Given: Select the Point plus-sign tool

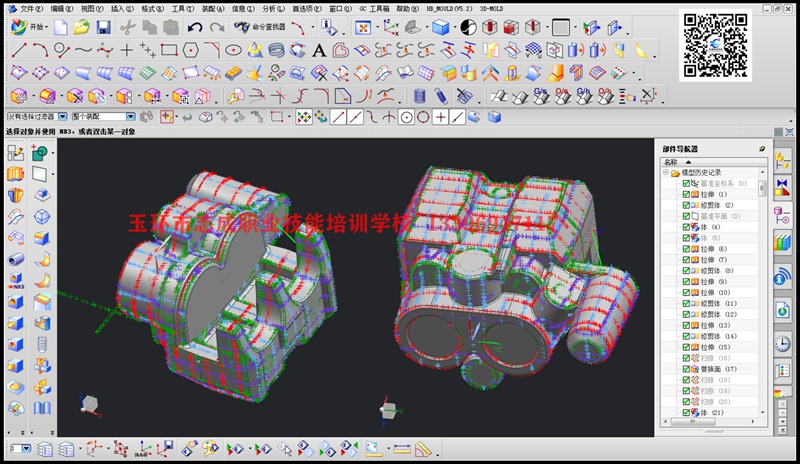Looking at the screenshot, I should 126,50.
